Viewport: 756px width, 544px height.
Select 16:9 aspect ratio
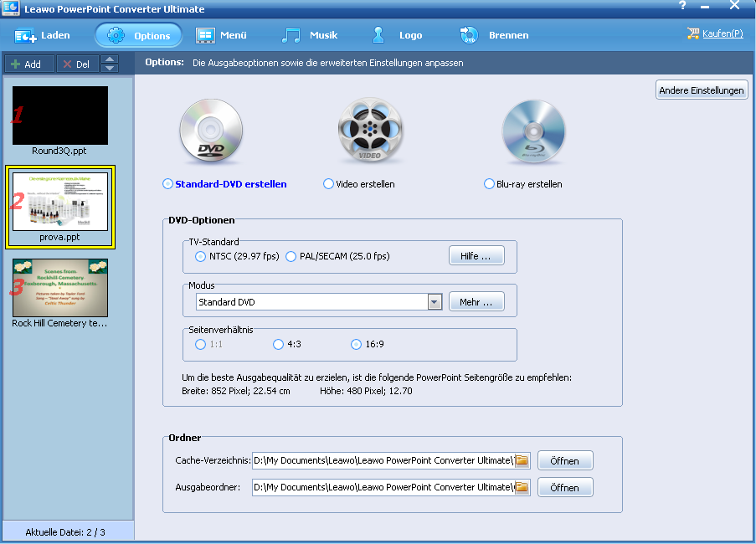coord(356,344)
